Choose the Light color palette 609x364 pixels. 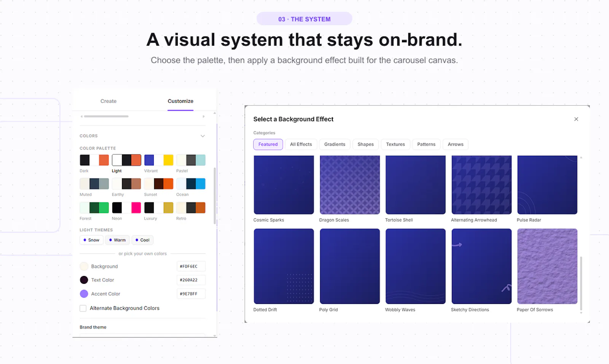click(126, 160)
